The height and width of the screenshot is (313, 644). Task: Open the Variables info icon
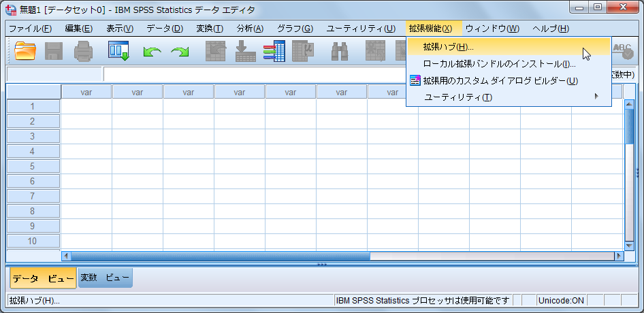tap(274, 51)
